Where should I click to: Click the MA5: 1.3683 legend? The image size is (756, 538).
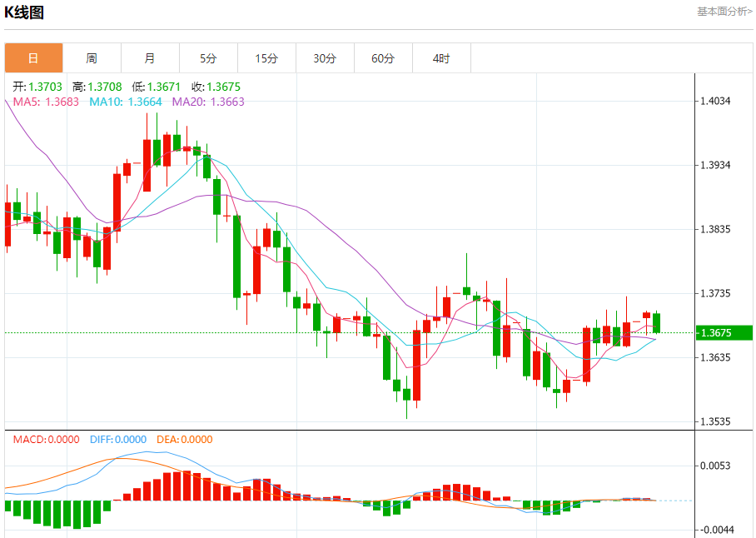(x=46, y=102)
